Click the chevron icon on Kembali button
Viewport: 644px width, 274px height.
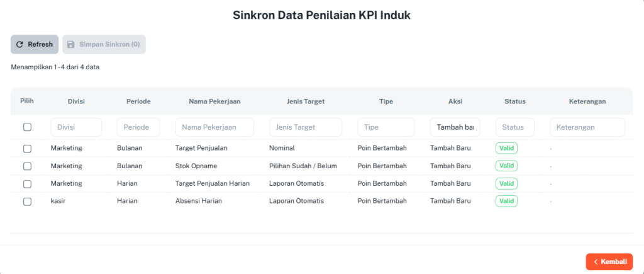coord(596,261)
